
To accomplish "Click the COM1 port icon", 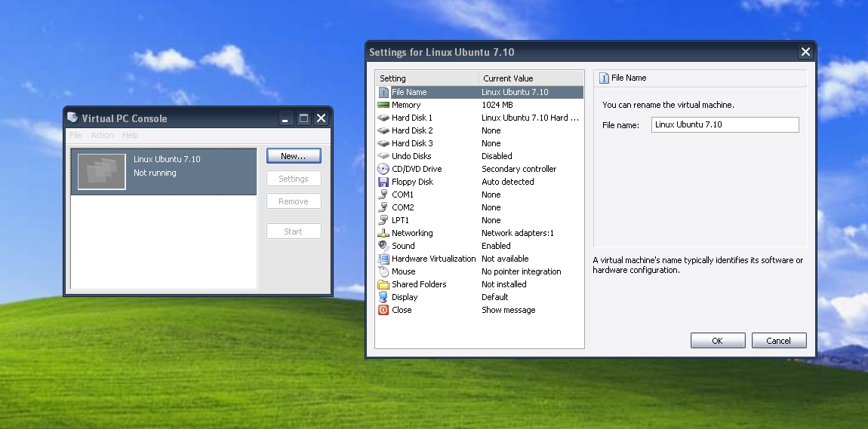I will 383,195.
